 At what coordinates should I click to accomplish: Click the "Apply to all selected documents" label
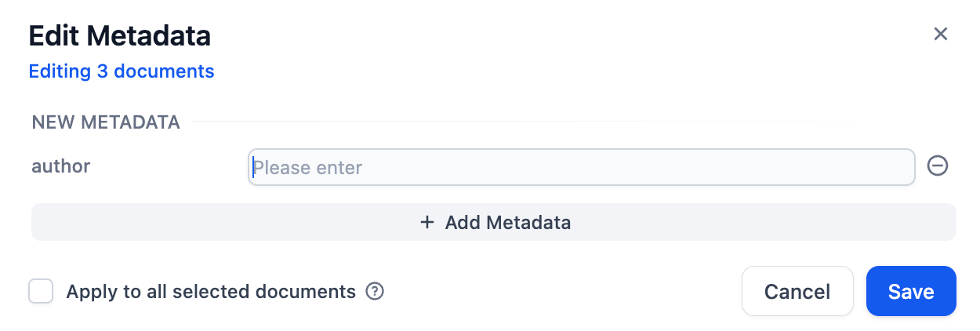[x=211, y=292]
